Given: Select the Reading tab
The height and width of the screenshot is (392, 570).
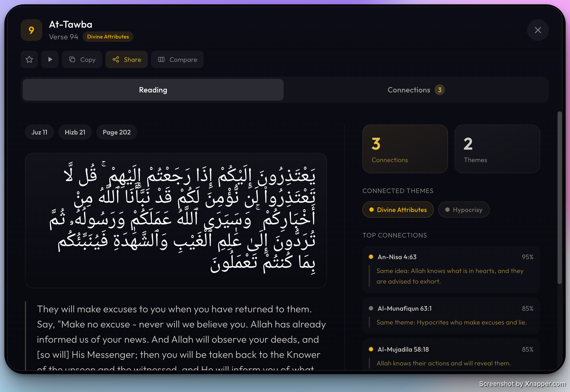Looking at the screenshot, I should click(153, 90).
